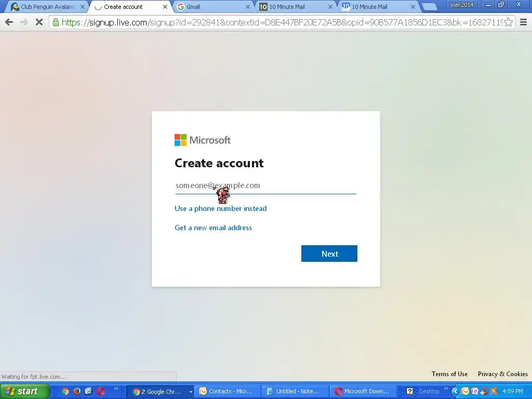Show hidden system tray icons
Screen dimensions: 532x399
(x=456, y=392)
